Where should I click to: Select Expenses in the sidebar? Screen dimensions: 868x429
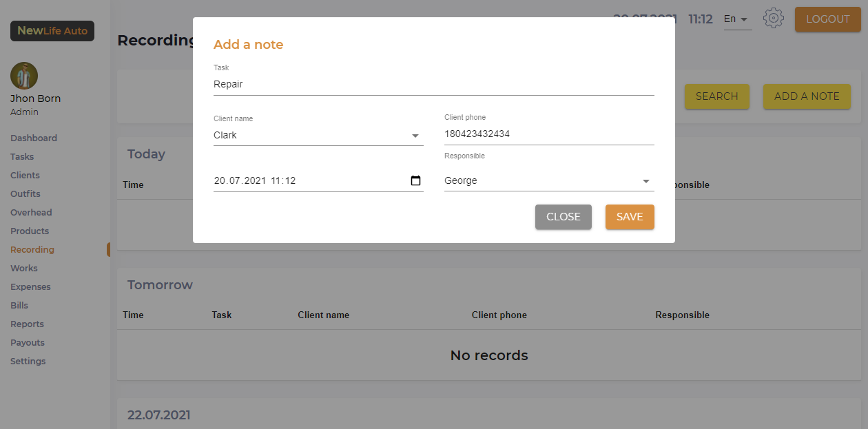(30, 287)
